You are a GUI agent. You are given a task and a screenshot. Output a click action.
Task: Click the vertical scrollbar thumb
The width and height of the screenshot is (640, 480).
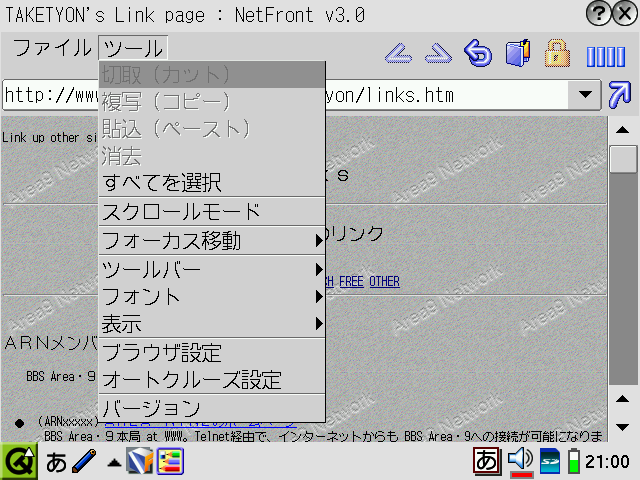(623, 159)
